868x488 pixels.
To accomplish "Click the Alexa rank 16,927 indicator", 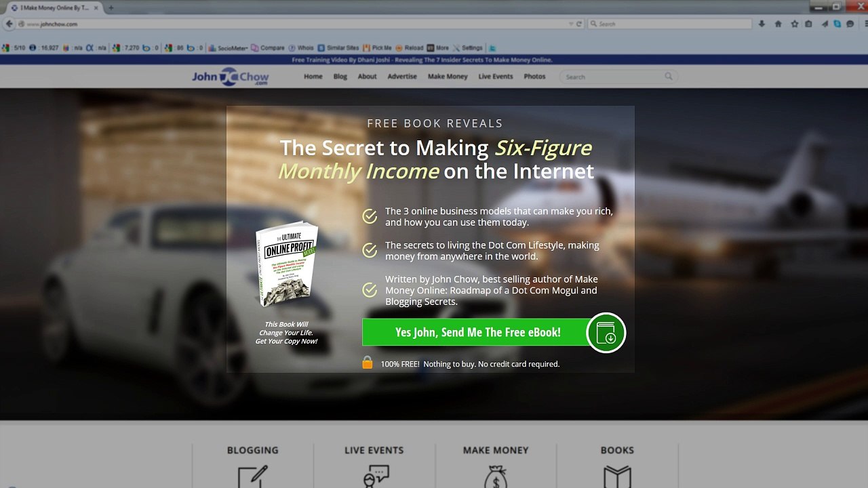I will [45, 48].
